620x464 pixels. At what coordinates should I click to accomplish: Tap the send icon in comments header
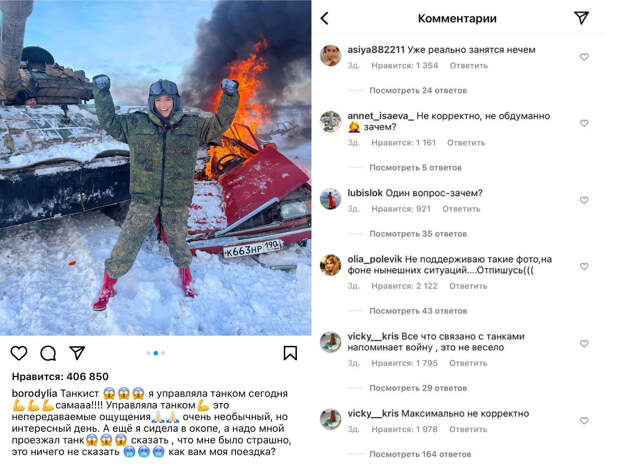pyautogui.click(x=581, y=17)
